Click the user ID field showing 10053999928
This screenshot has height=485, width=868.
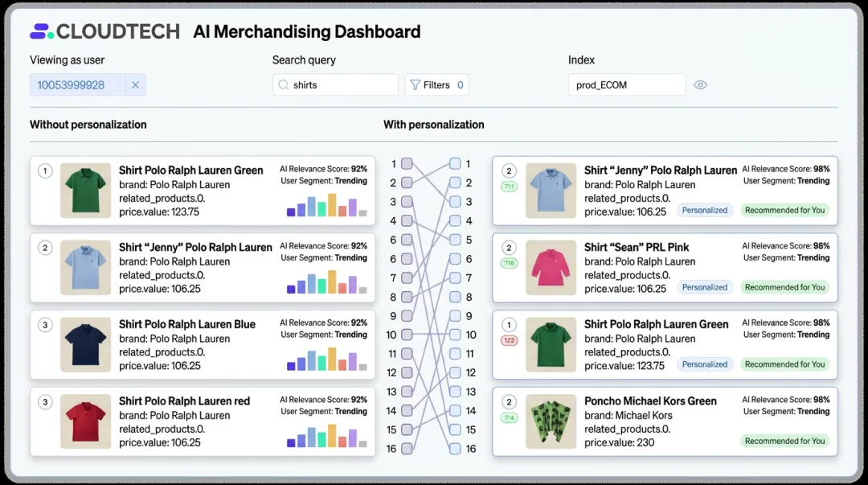click(77, 84)
